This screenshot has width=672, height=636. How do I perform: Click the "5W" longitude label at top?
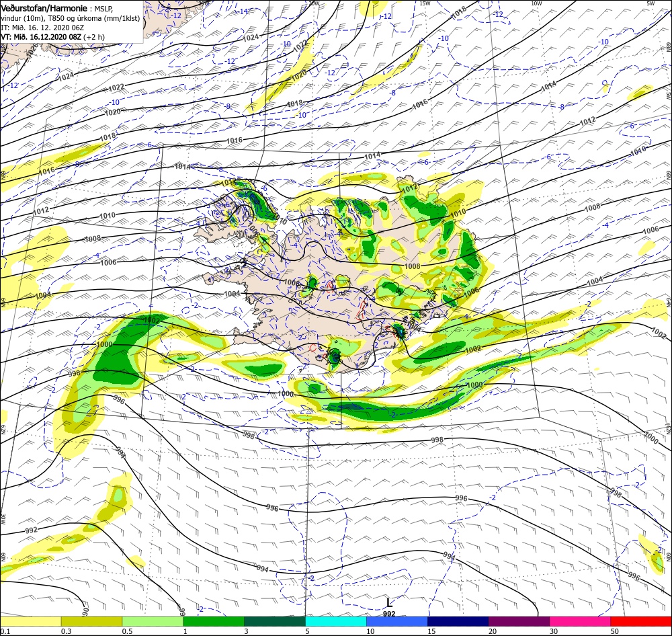click(650, 3)
